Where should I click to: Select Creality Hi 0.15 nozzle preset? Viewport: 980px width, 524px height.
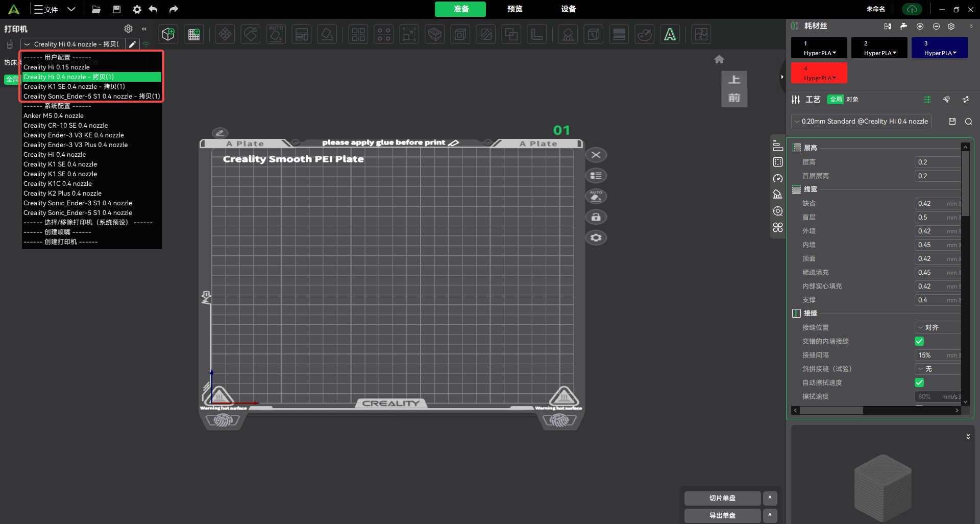92,67
